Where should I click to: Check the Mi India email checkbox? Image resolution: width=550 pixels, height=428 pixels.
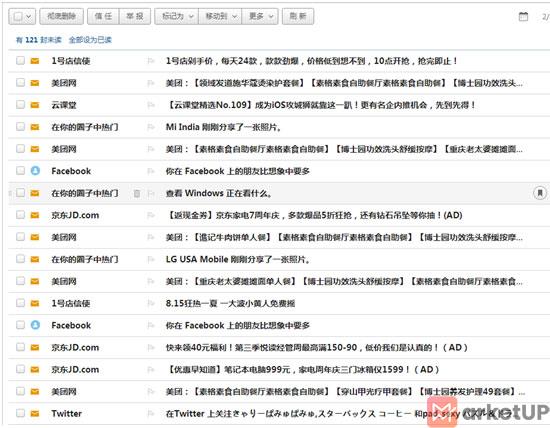20,126
